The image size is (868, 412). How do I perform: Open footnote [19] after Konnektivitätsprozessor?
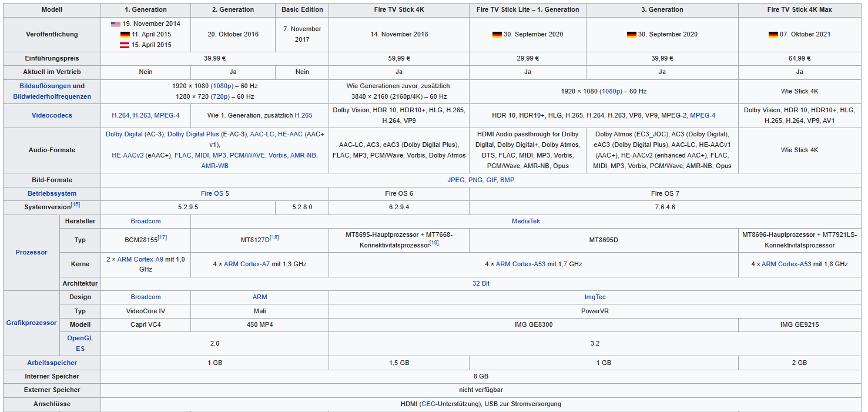coord(434,243)
